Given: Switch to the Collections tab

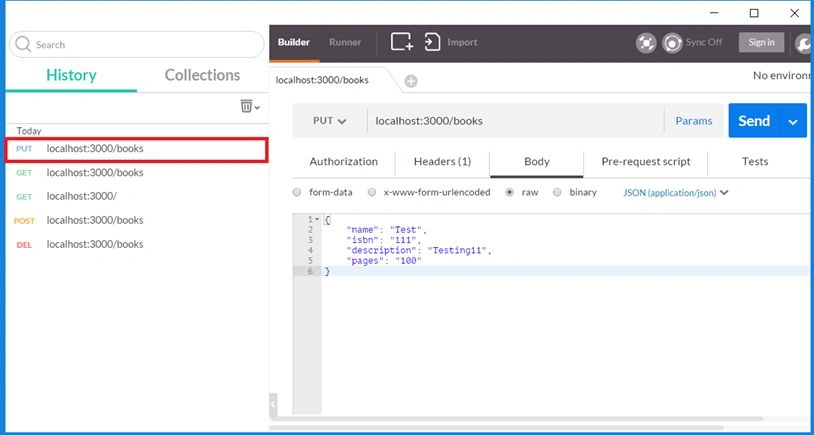Looking at the screenshot, I should (202, 75).
